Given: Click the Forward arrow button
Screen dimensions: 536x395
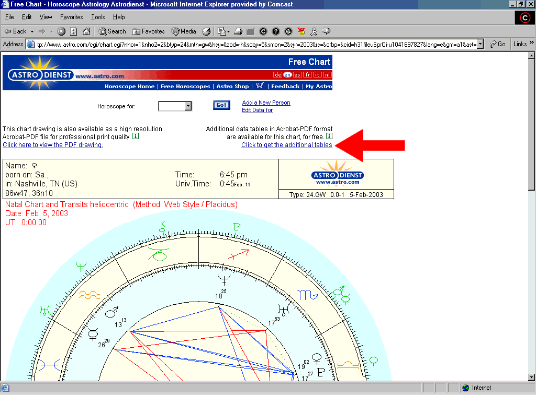Looking at the screenshot, I should point(42,31).
